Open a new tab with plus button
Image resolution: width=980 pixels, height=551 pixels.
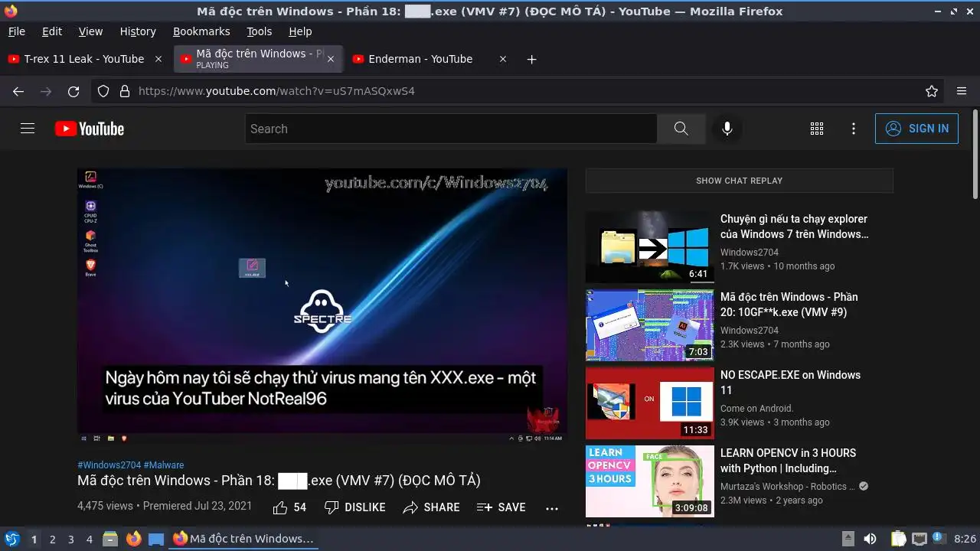(531, 59)
